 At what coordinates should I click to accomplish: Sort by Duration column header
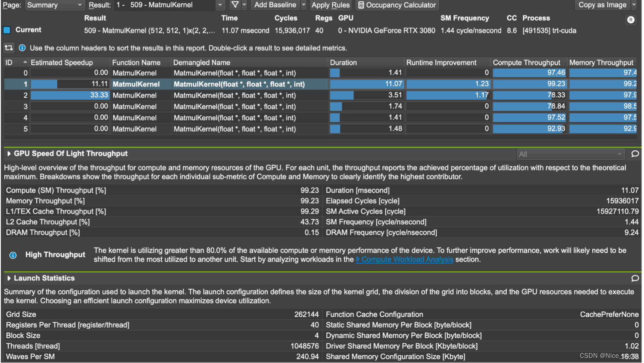point(366,62)
